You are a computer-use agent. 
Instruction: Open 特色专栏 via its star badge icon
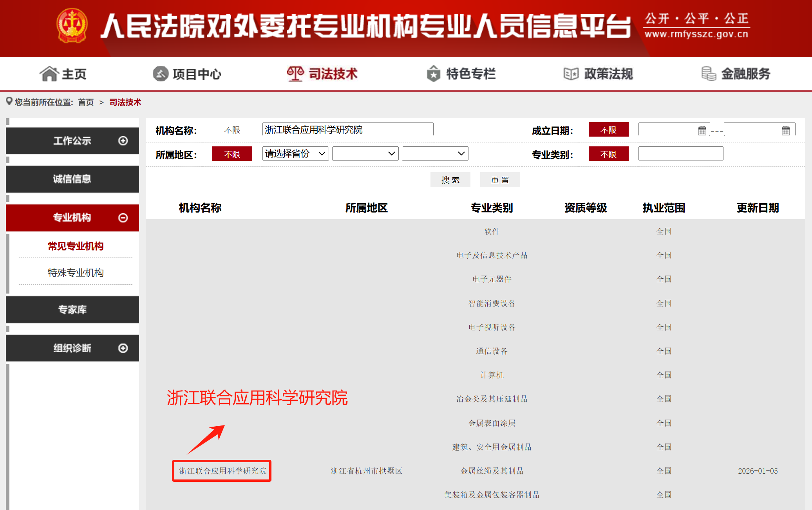pos(432,74)
